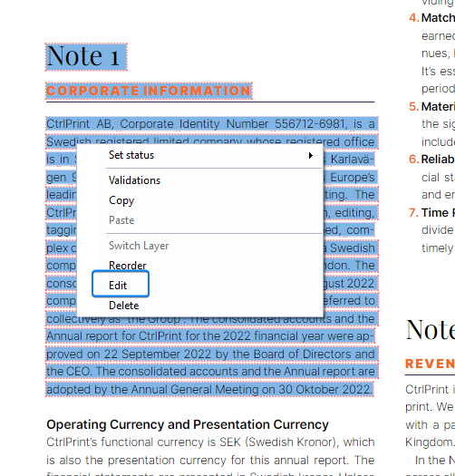Click the line adopted by the Annual General Meeting

[209, 390]
